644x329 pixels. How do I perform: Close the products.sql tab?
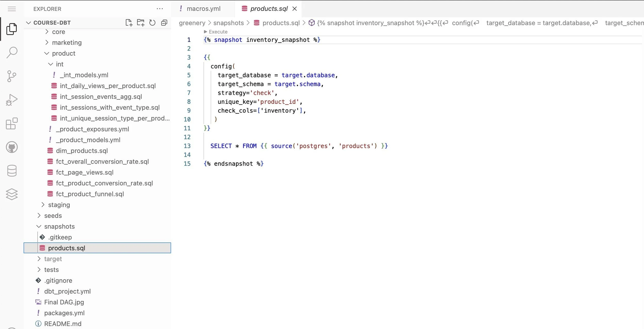[x=295, y=9]
